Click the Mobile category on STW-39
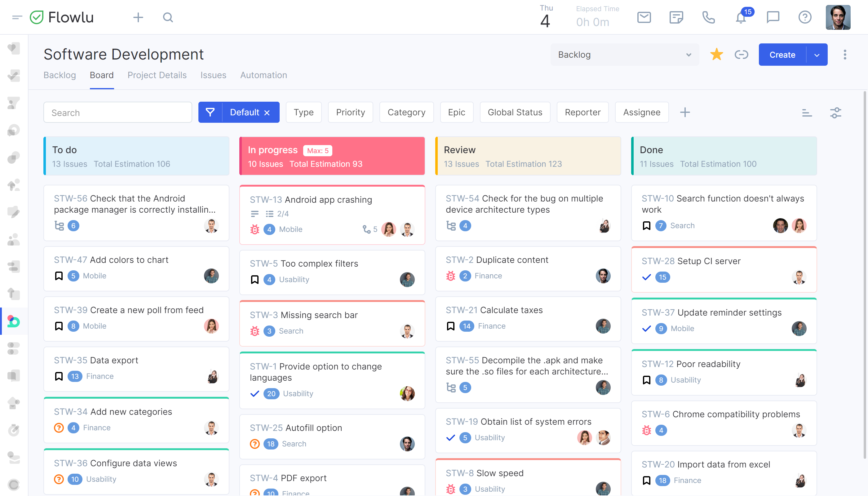The height and width of the screenshot is (496, 868). point(95,326)
